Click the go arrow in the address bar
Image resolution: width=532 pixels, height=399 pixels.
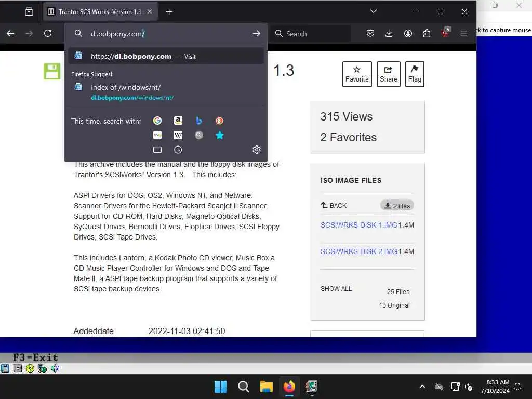click(x=257, y=33)
